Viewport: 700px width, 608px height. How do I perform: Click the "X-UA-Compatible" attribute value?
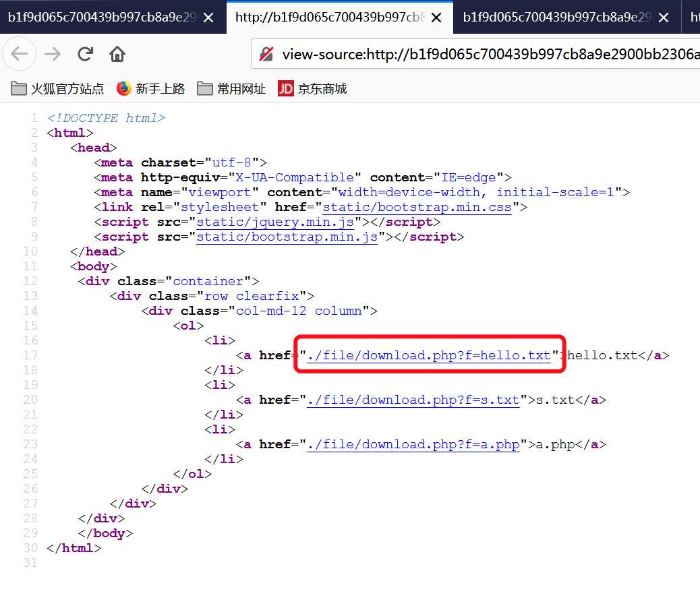point(295,177)
